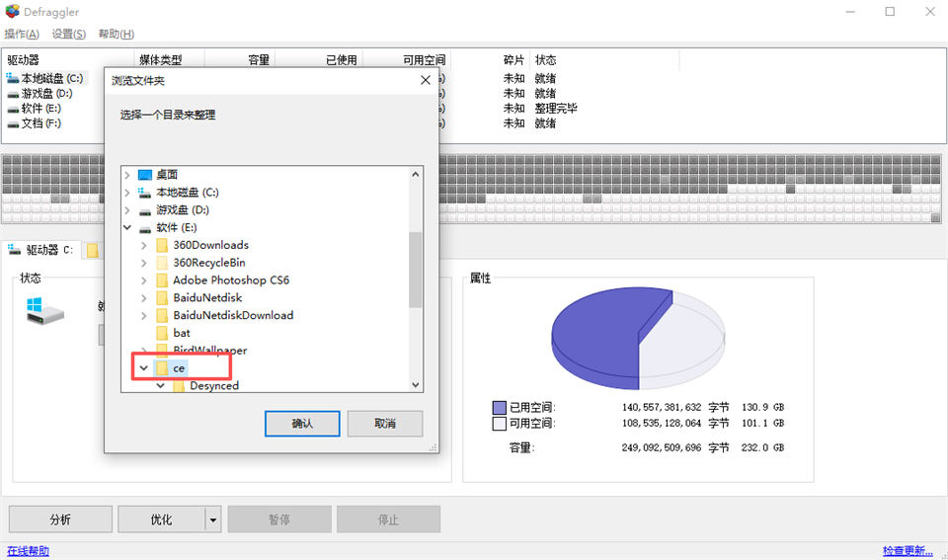Image resolution: width=948 pixels, height=560 pixels.
Task: Click the 已用空间 color legend swatch
Action: [499, 407]
